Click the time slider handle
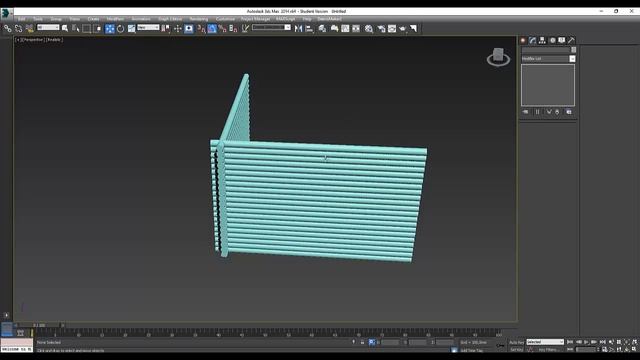 pos(40,325)
